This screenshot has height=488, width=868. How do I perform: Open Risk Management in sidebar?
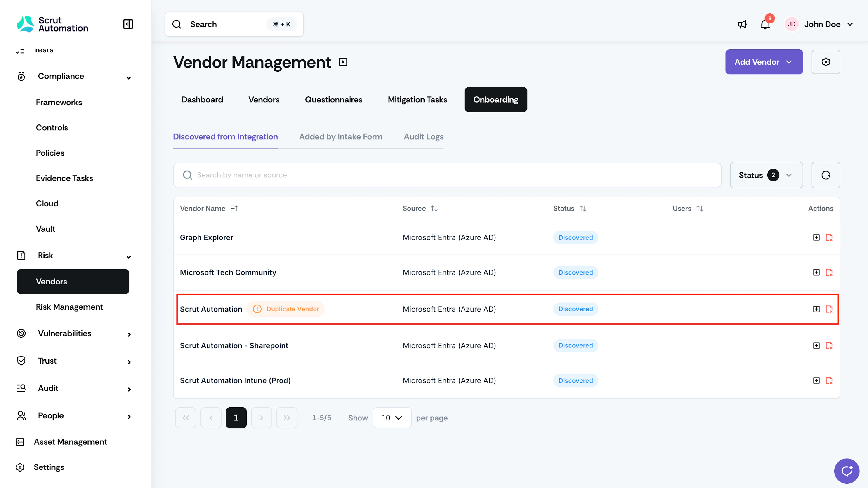tap(69, 307)
